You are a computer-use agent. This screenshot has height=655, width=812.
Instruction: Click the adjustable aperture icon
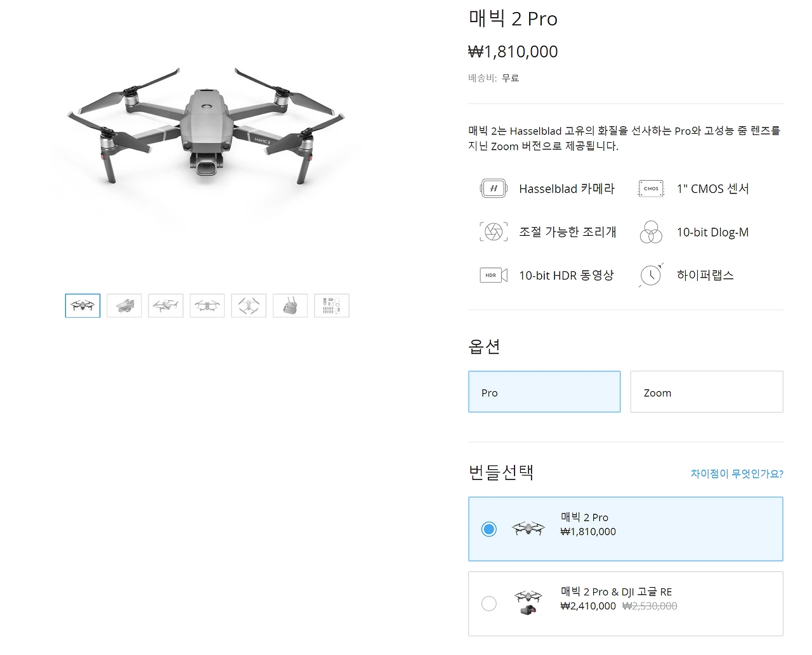pyautogui.click(x=494, y=232)
